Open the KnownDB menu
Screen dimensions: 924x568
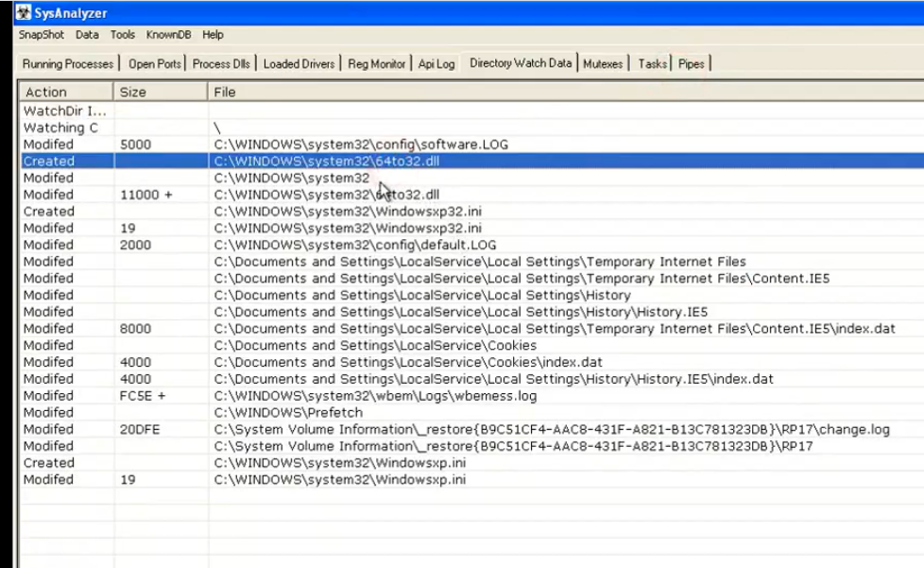[168, 35]
